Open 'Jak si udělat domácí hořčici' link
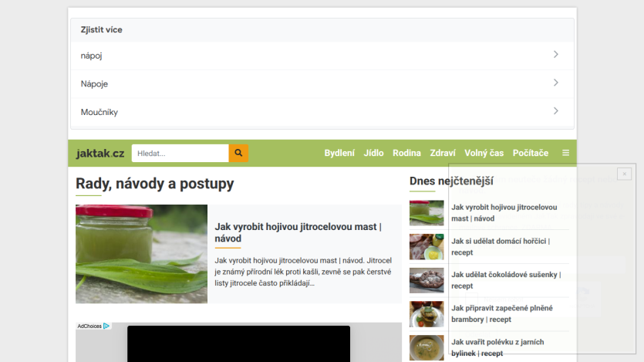The height and width of the screenshot is (362, 644). (x=501, y=246)
